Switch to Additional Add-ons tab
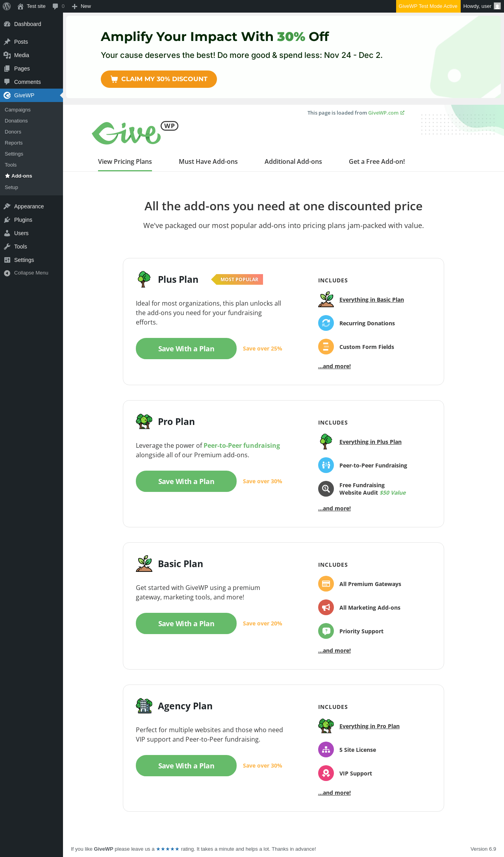 point(293,161)
